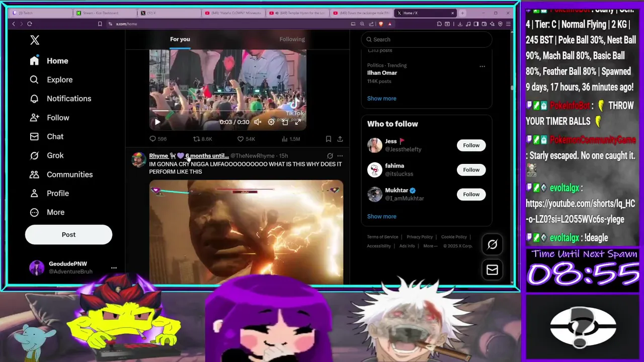This screenshot has width=644, height=362.
Task: Open Follow in X sidebar
Action: click(49, 118)
